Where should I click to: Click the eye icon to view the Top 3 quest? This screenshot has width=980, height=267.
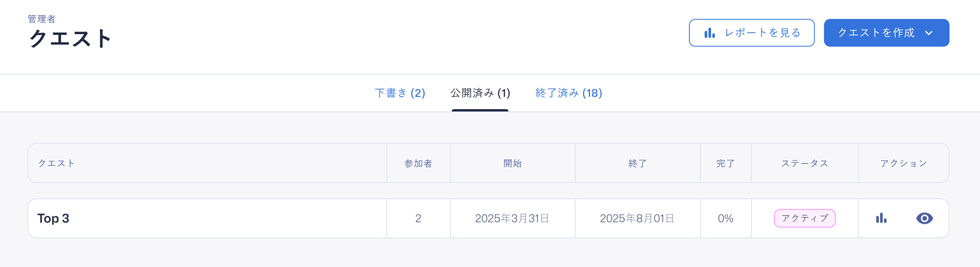pos(924,218)
